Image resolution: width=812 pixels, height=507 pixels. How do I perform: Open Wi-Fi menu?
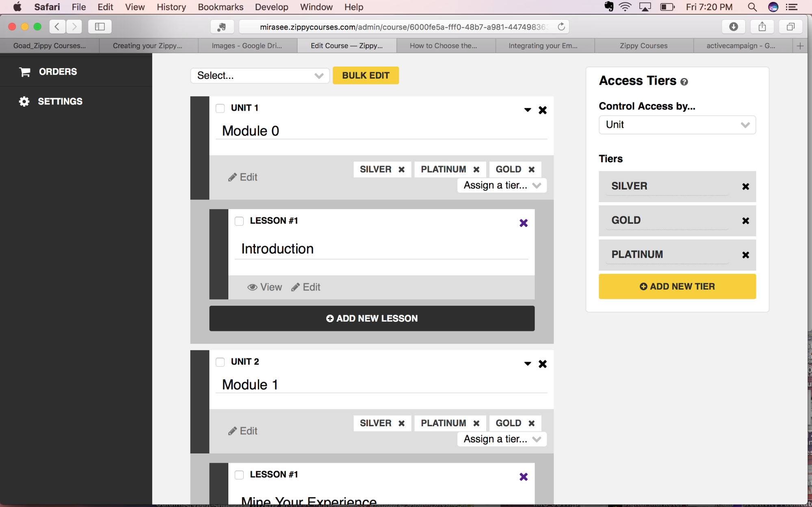[625, 7]
